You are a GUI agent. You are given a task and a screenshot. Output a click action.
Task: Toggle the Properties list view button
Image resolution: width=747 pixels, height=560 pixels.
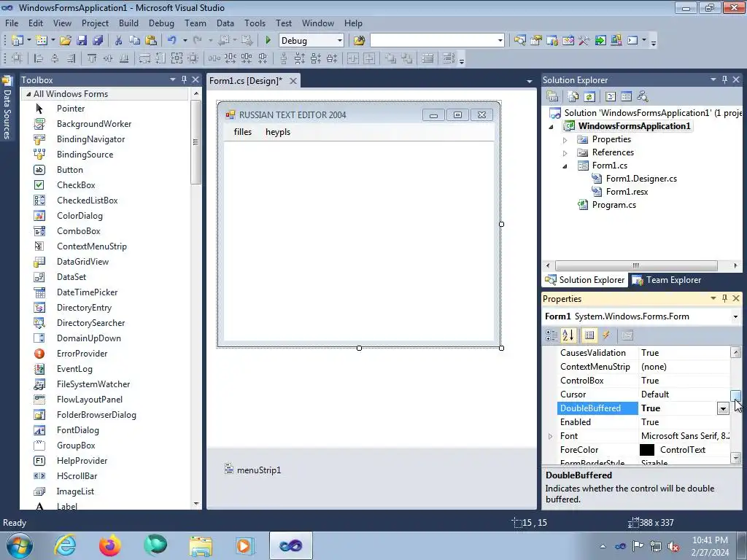(589, 335)
